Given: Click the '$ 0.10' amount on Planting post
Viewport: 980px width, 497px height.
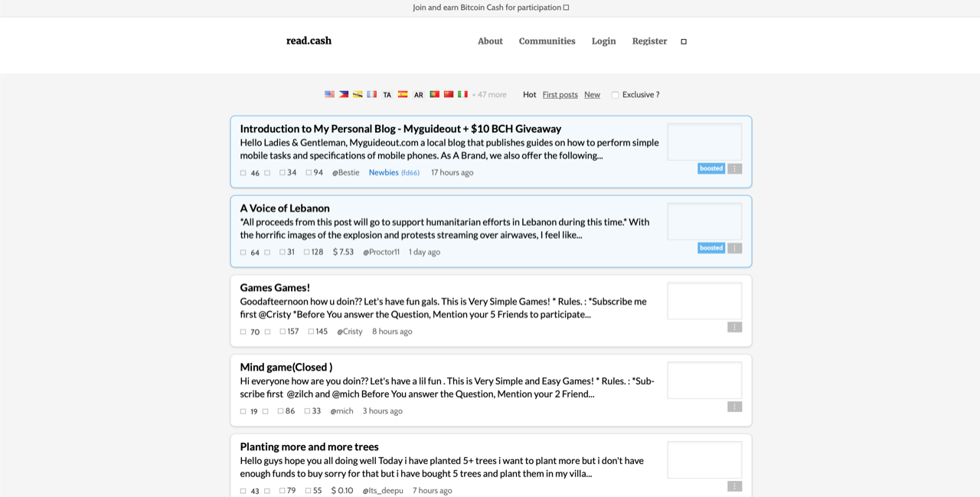Looking at the screenshot, I should pos(342,491).
